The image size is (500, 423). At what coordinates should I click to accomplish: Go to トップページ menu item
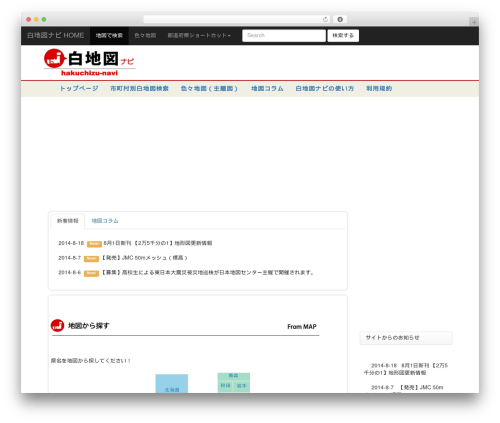pos(79,88)
